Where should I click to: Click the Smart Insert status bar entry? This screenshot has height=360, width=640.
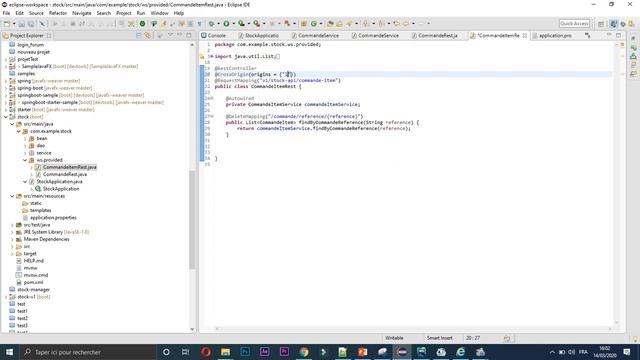(439, 338)
